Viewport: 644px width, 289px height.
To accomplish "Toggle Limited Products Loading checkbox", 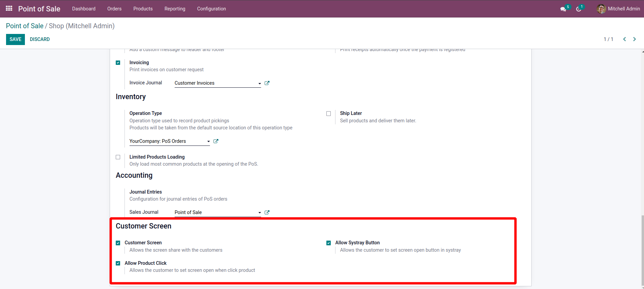I will pyautogui.click(x=118, y=157).
